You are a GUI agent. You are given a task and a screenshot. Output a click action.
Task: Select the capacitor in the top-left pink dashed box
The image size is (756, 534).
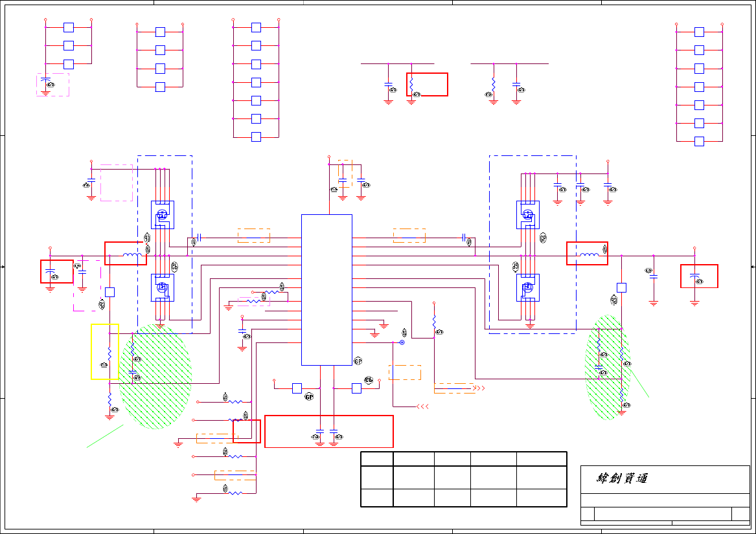click(x=45, y=79)
